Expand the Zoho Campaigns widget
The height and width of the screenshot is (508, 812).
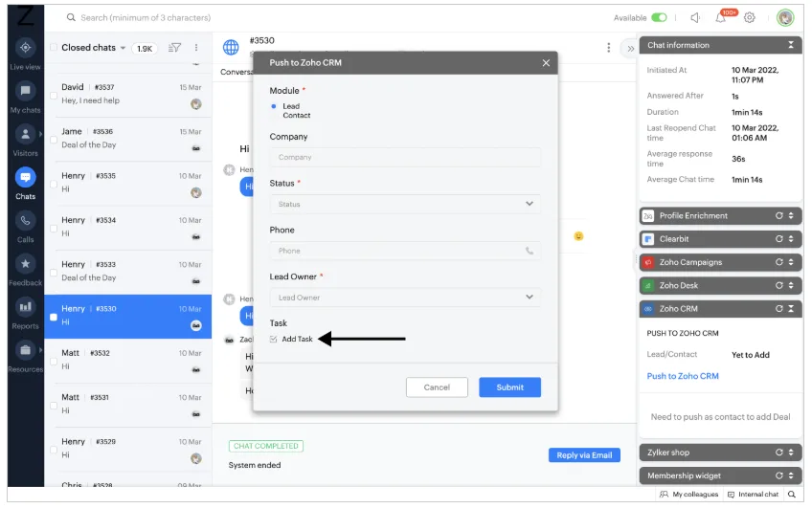[x=791, y=262]
